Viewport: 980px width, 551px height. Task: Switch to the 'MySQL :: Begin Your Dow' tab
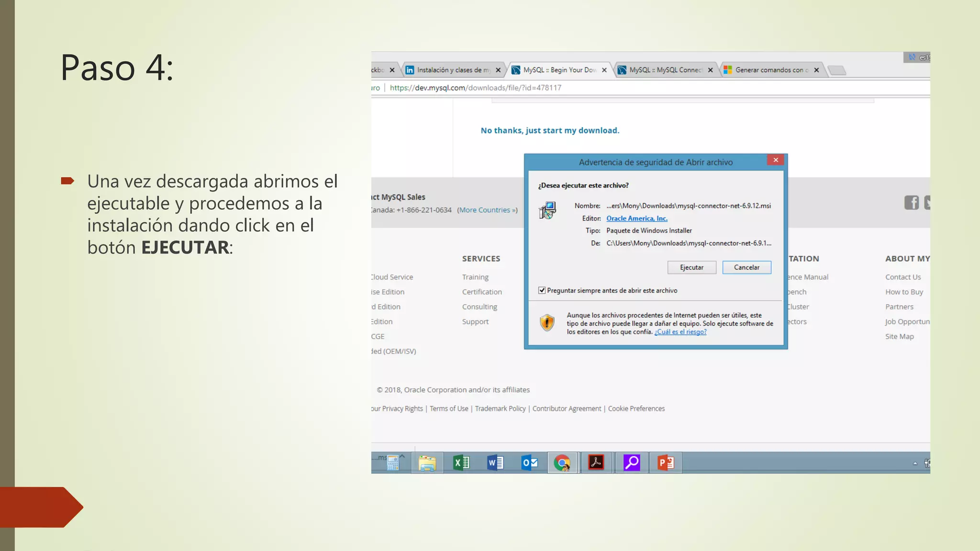(559, 70)
